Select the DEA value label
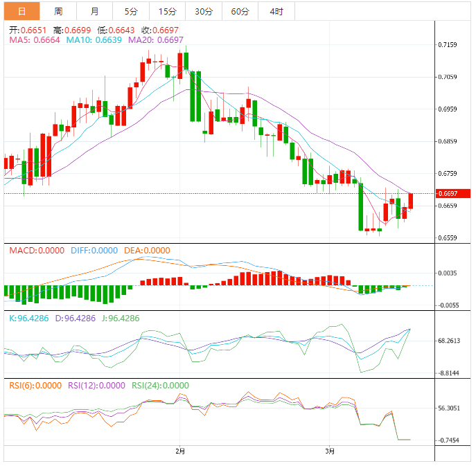Viewport: 476px width, 466px height. [146, 250]
